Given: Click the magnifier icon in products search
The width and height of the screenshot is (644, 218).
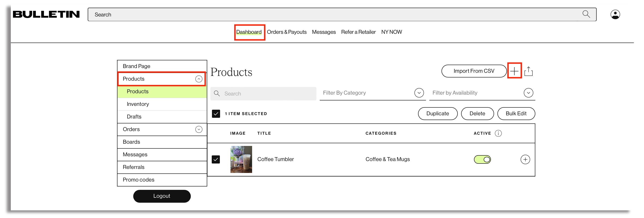Looking at the screenshot, I should click(217, 94).
